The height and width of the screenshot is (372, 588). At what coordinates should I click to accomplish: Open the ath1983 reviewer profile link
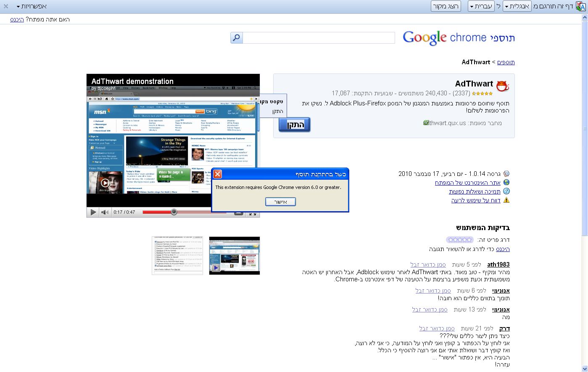[498, 265]
